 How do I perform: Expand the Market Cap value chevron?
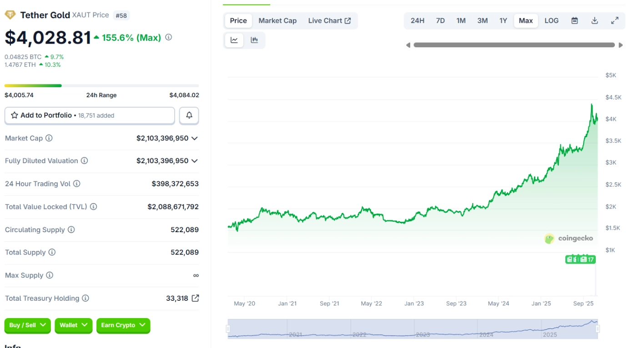pyautogui.click(x=195, y=138)
